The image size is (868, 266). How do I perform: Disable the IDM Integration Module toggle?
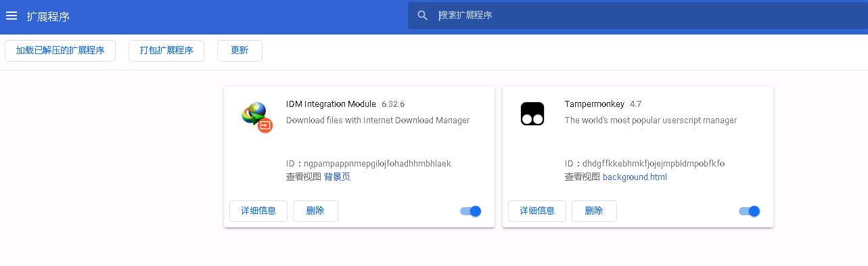click(470, 211)
